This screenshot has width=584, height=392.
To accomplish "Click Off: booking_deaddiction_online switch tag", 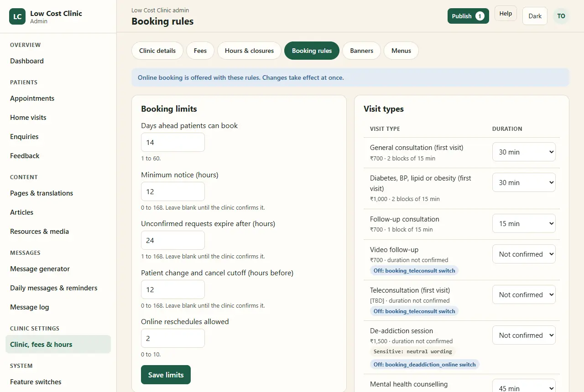I will (425, 364).
